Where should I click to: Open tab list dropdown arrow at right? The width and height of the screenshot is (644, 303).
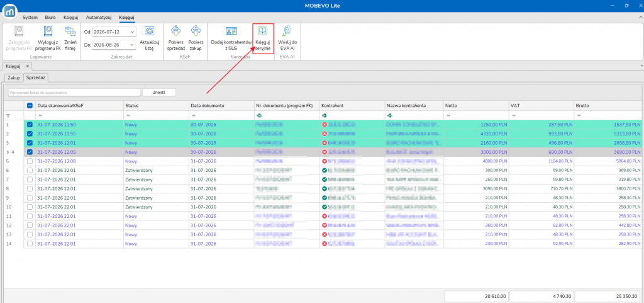(641, 66)
